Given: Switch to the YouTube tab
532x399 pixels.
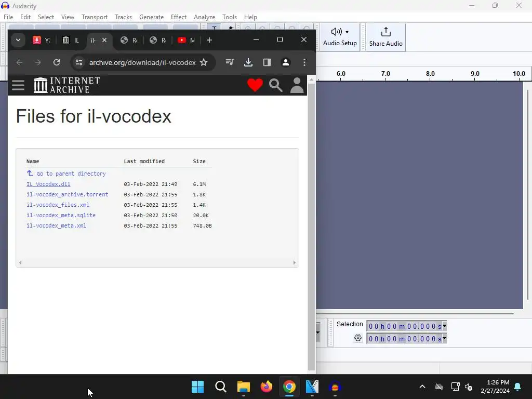Looking at the screenshot, I should [x=187, y=40].
